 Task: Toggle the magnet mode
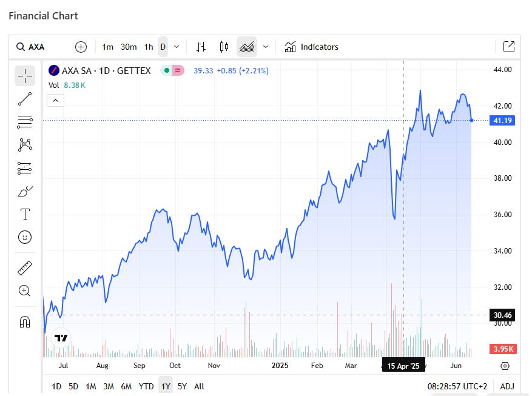[x=25, y=322]
